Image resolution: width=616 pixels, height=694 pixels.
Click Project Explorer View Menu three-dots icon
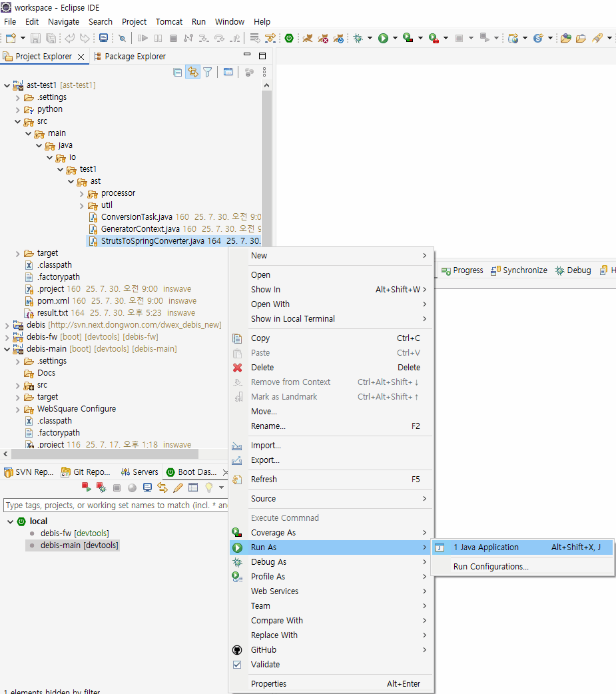click(264, 72)
